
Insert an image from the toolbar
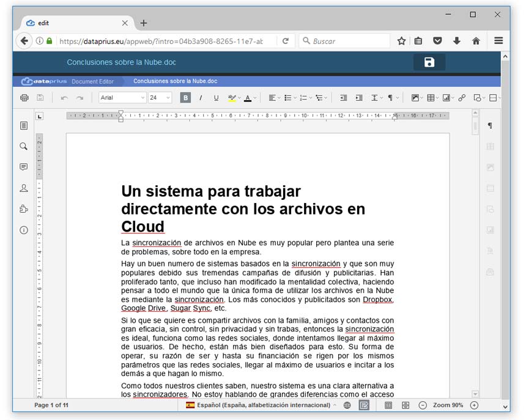pos(415,98)
